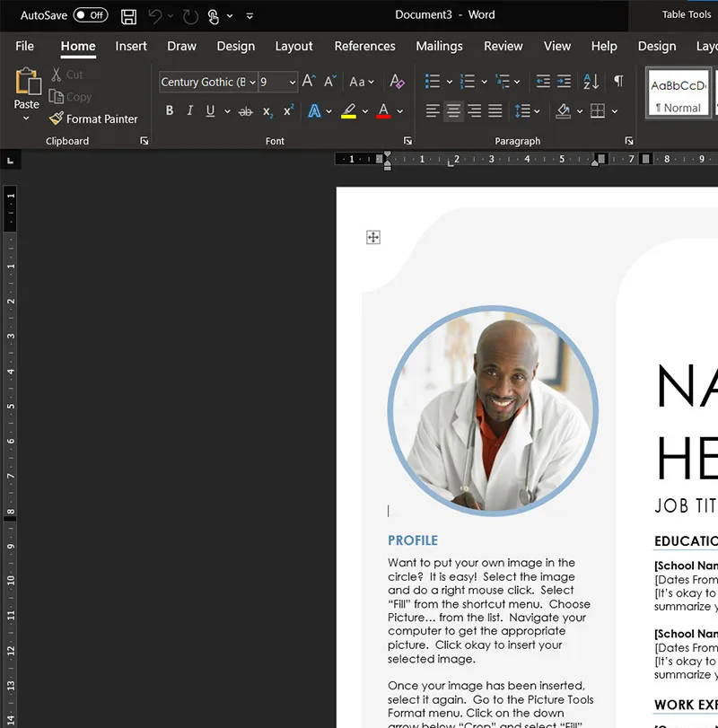Open Clipboard pane dialog launcher
The image size is (718, 728).
pos(144,141)
